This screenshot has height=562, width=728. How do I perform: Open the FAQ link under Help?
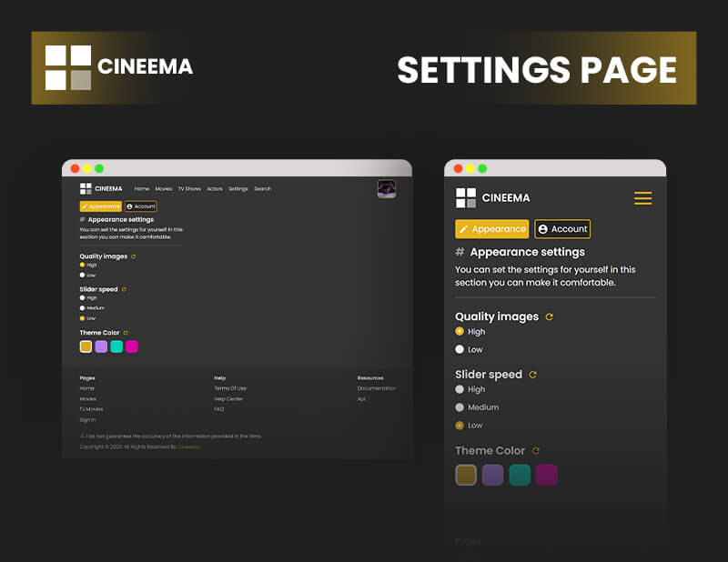219,407
